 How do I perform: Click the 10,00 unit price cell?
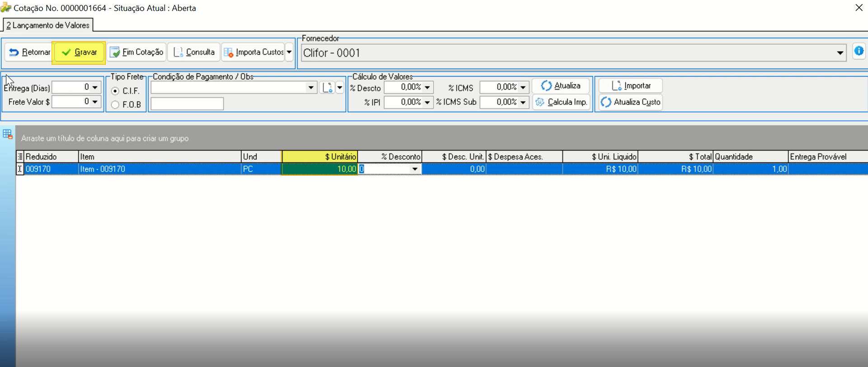tap(320, 169)
